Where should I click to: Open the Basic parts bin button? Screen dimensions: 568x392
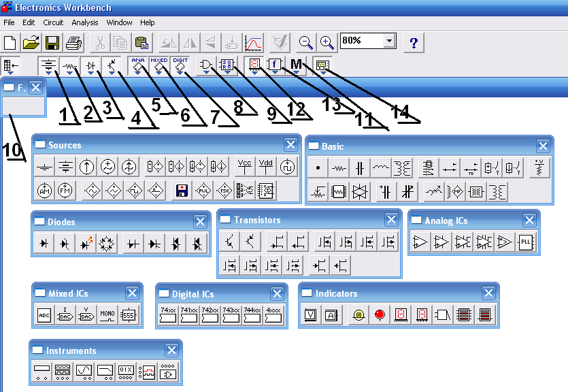[69, 66]
